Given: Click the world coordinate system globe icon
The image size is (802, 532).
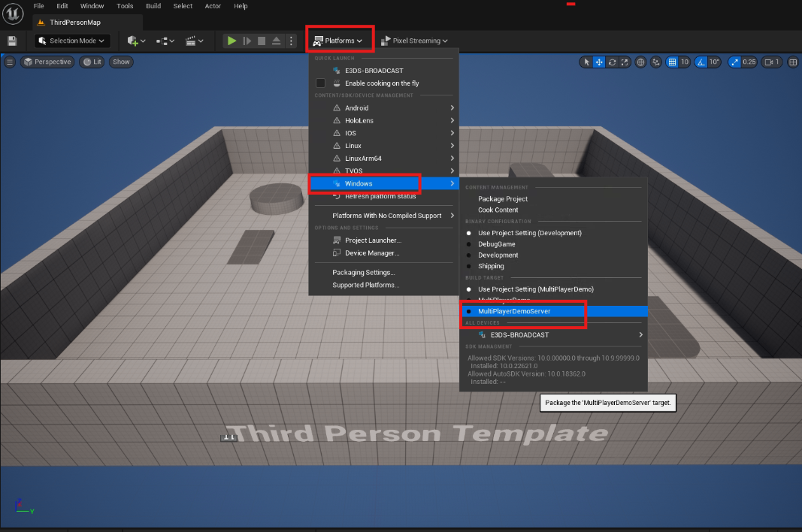Looking at the screenshot, I should pos(641,62).
